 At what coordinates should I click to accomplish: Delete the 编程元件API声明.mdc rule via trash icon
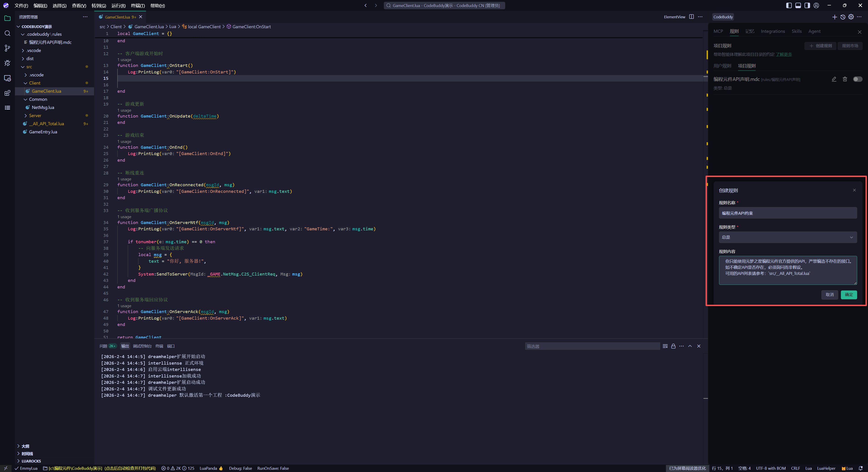[845, 79]
